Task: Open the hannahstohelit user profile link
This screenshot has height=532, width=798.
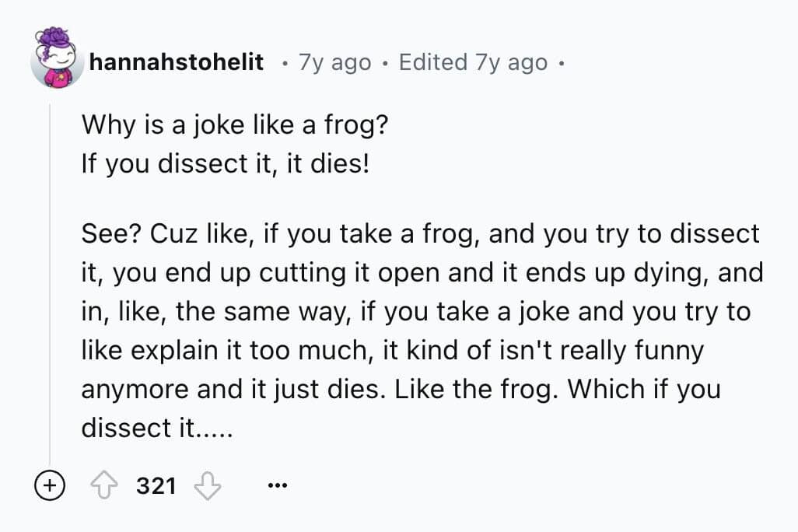Action: (x=177, y=62)
